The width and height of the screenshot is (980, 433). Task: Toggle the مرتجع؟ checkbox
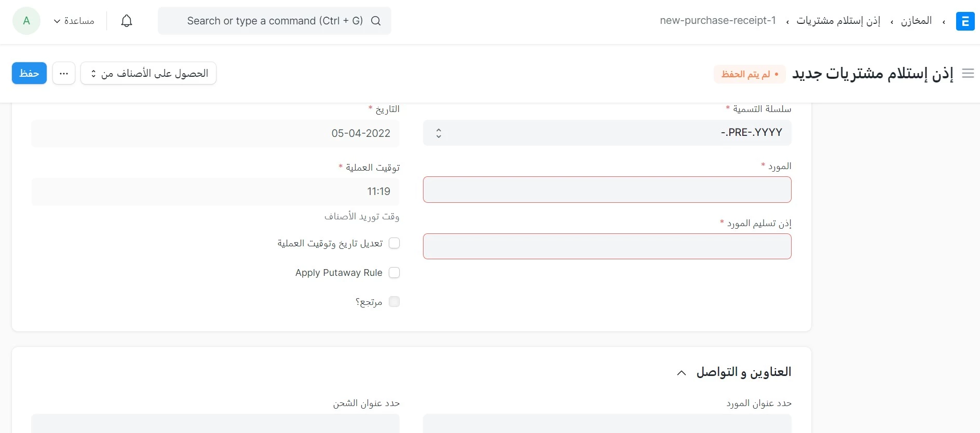point(394,302)
